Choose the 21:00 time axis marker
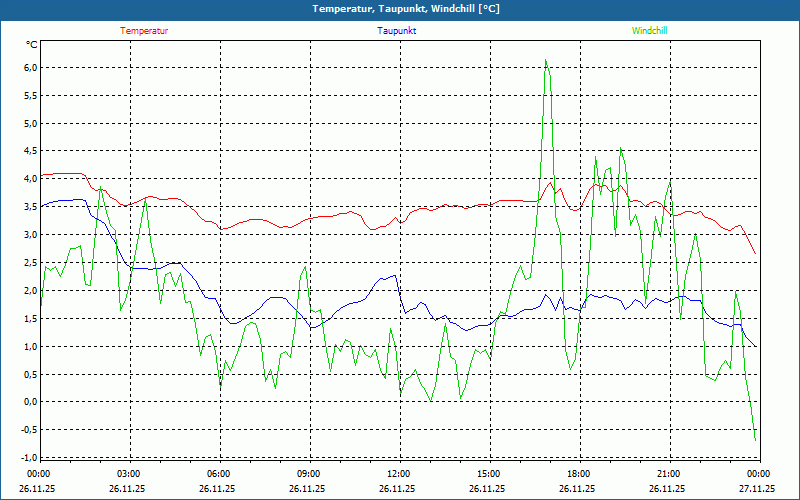The image size is (800, 500). click(x=669, y=474)
